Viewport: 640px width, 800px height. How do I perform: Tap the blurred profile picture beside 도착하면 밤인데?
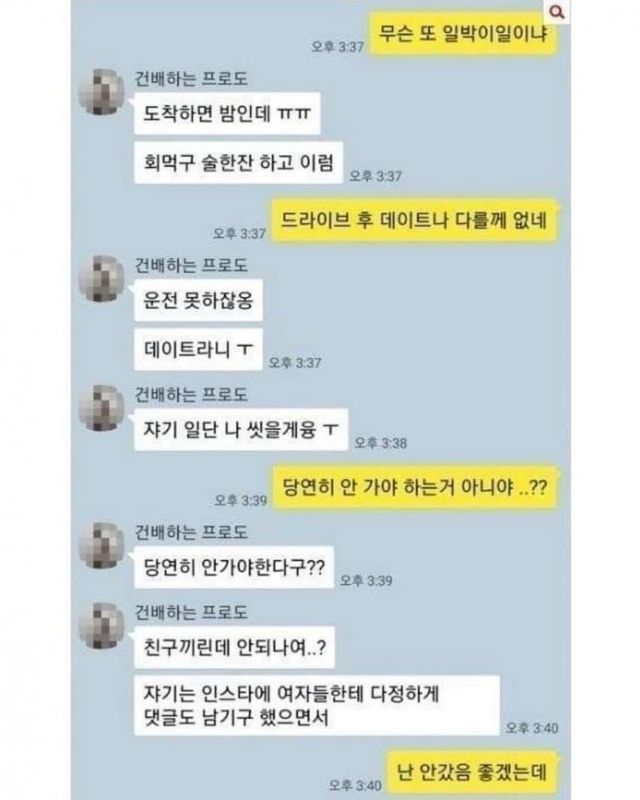102,92
